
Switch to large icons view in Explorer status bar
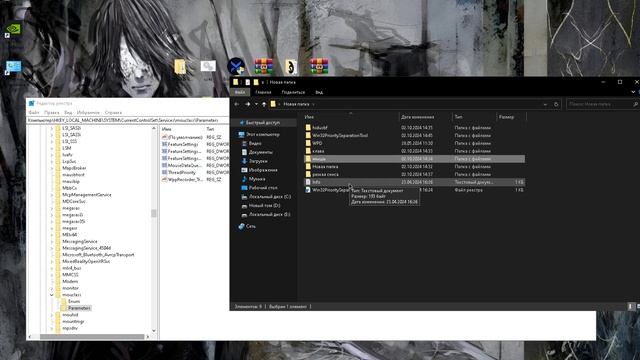tap(639, 306)
